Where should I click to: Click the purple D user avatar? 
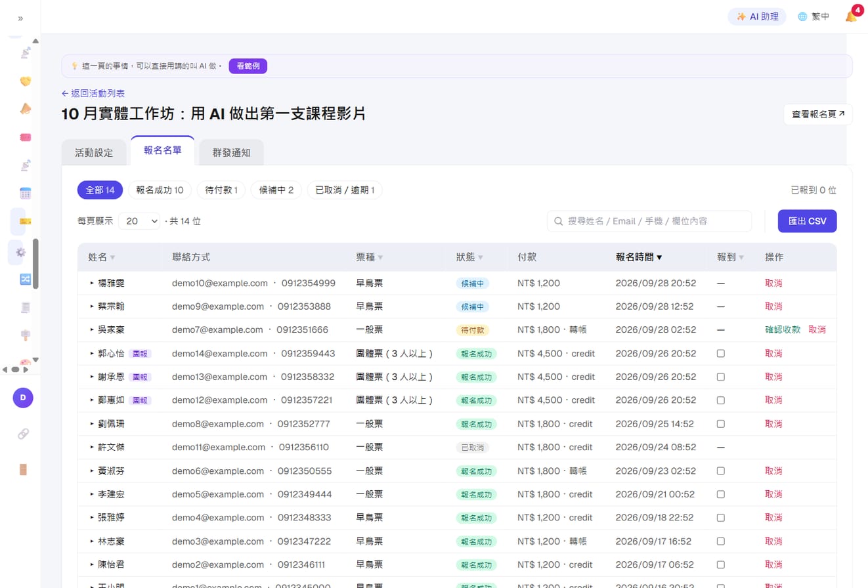tap(23, 398)
